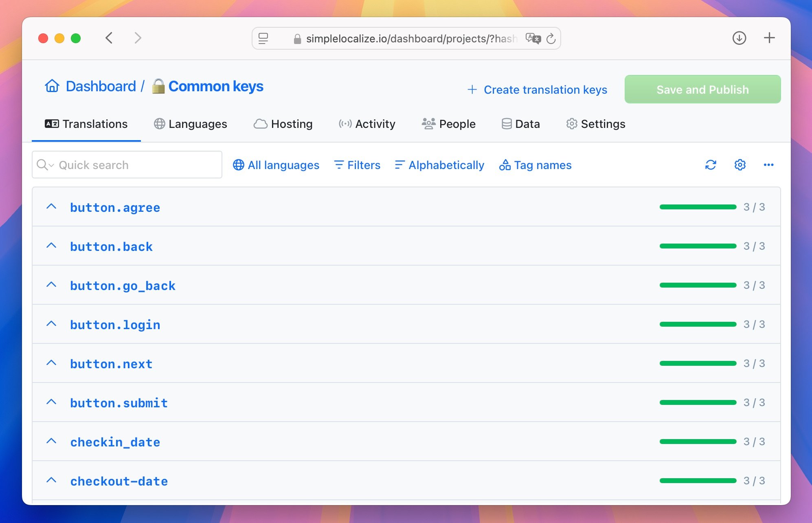Image resolution: width=812 pixels, height=523 pixels.
Task: Click the Dashboard home icon
Action: 52,86
